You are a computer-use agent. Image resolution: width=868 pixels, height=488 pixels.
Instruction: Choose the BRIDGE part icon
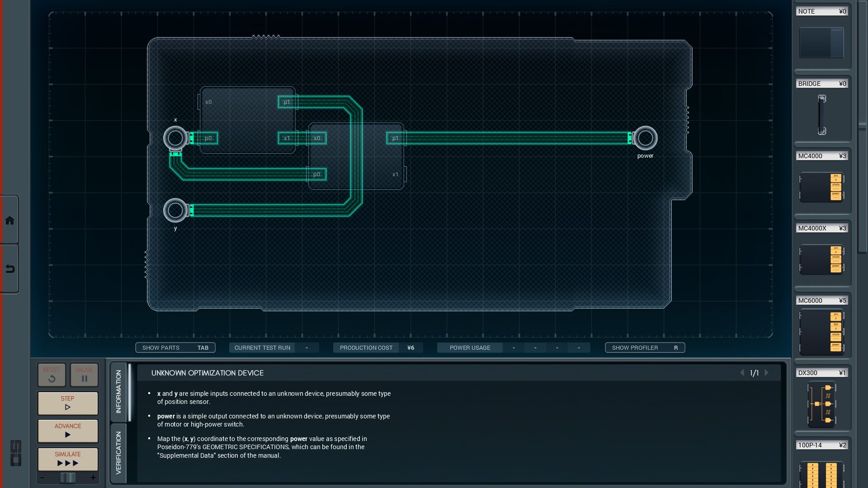click(821, 115)
